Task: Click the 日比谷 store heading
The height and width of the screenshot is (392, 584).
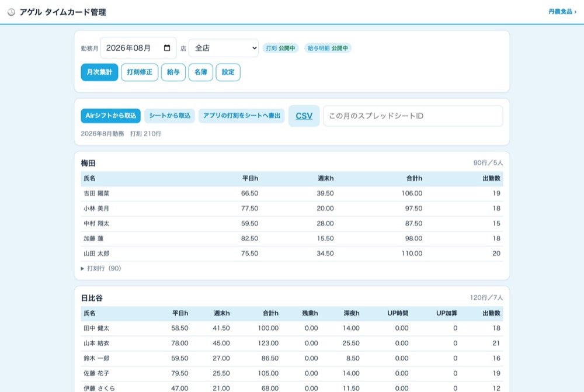Action: click(92, 298)
